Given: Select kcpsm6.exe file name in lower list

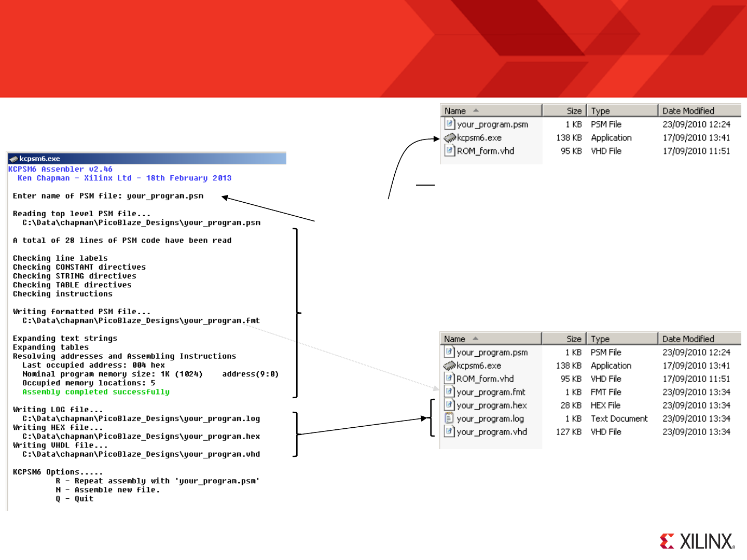Looking at the screenshot, I should 479,366.
